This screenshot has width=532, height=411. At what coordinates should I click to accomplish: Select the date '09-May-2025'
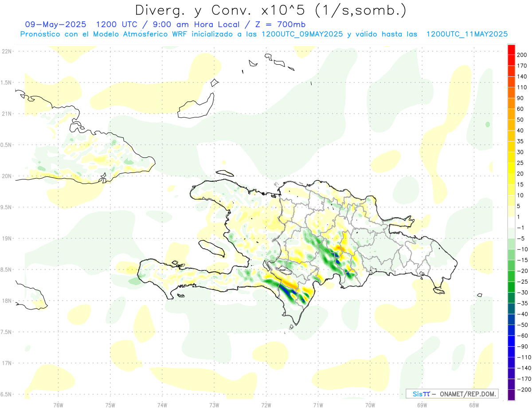tap(55, 24)
